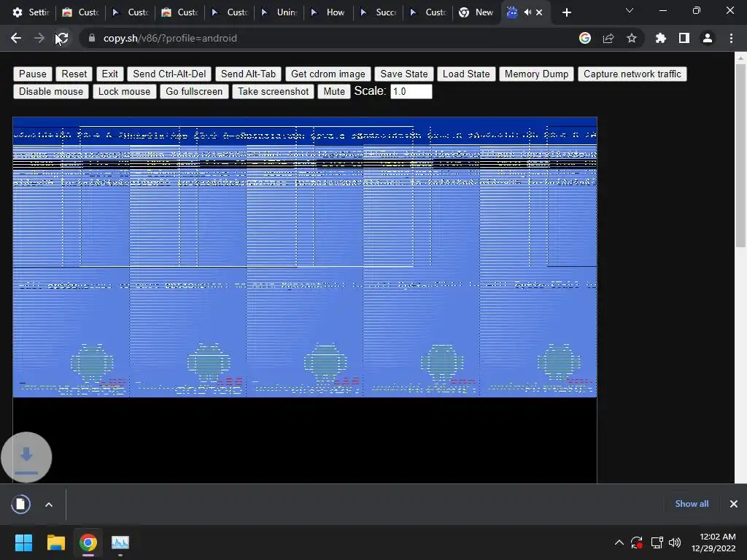Switch to the Settings tab

point(31,13)
